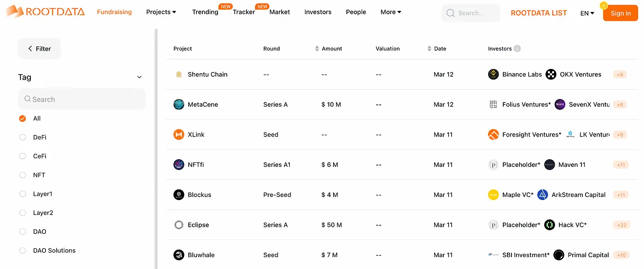Click the Foresight Ventures orange icon
This screenshot has width=644, height=269.
(x=493, y=135)
